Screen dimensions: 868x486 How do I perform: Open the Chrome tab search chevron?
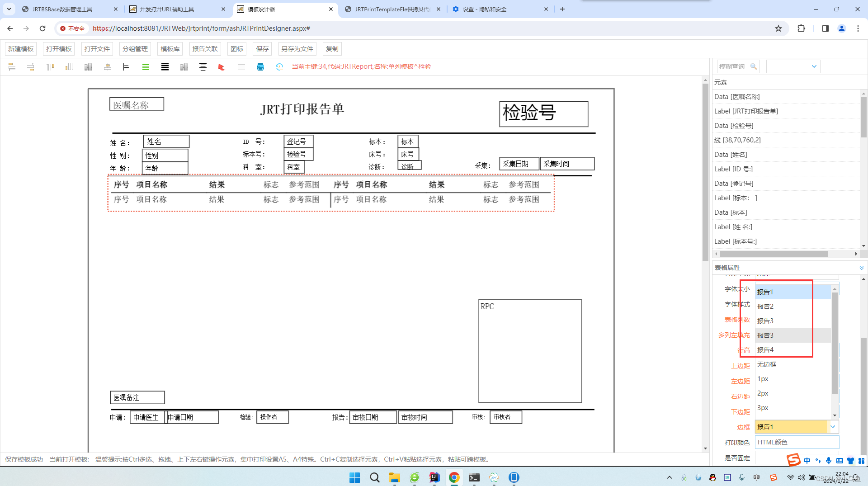coord(9,9)
